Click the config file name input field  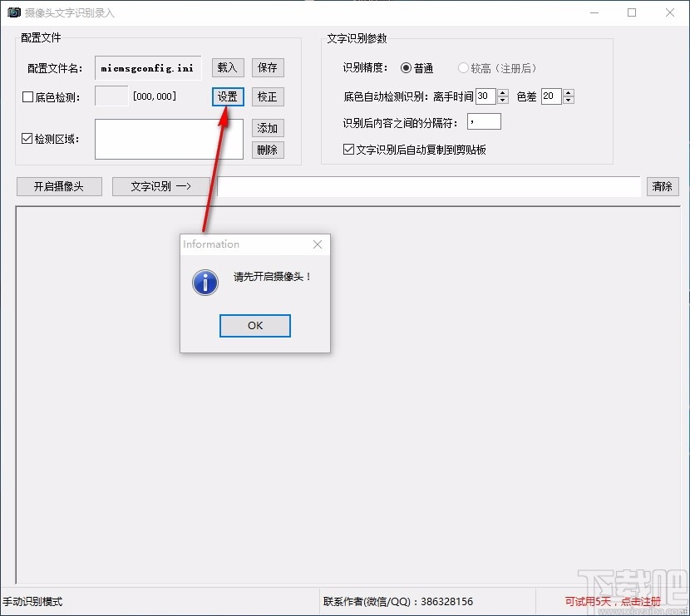click(147, 67)
